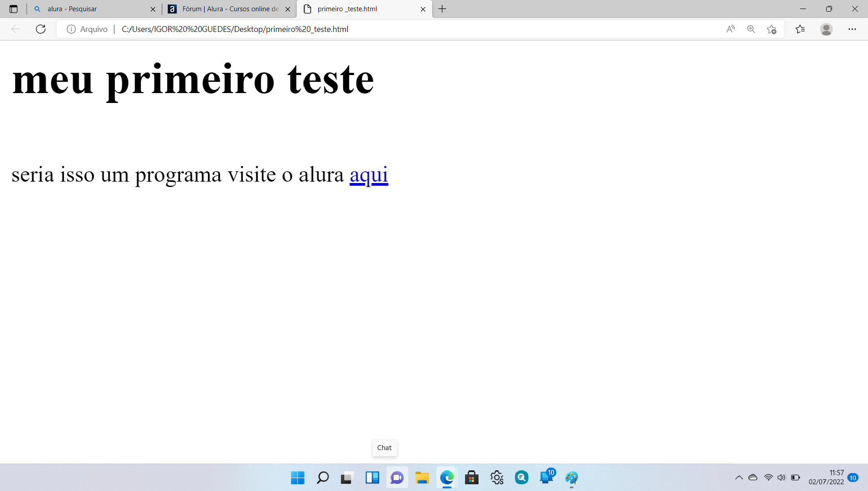
Task: View site information icon next to Arquivo
Action: 71,29
